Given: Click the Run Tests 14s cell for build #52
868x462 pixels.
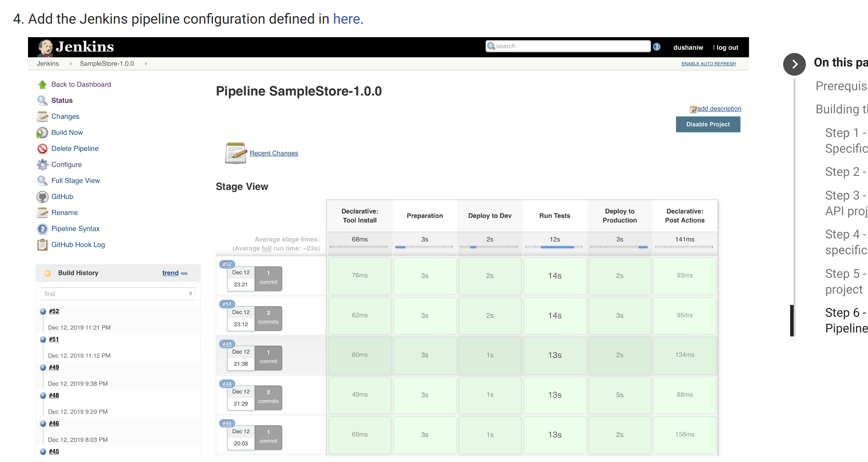Looking at the screenshot, I should pos(555,276).
